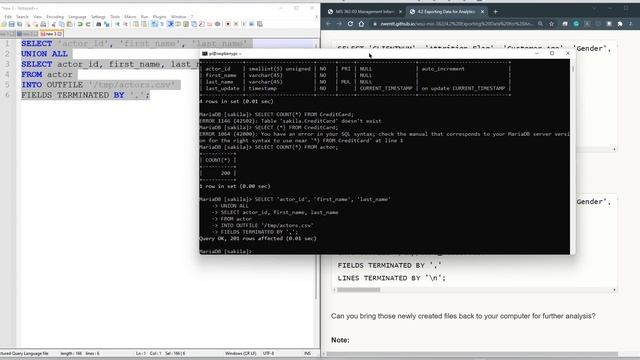Bookmark this page with the star icon
The width and height of the screenshot is (640, 360).
point(551,24)
